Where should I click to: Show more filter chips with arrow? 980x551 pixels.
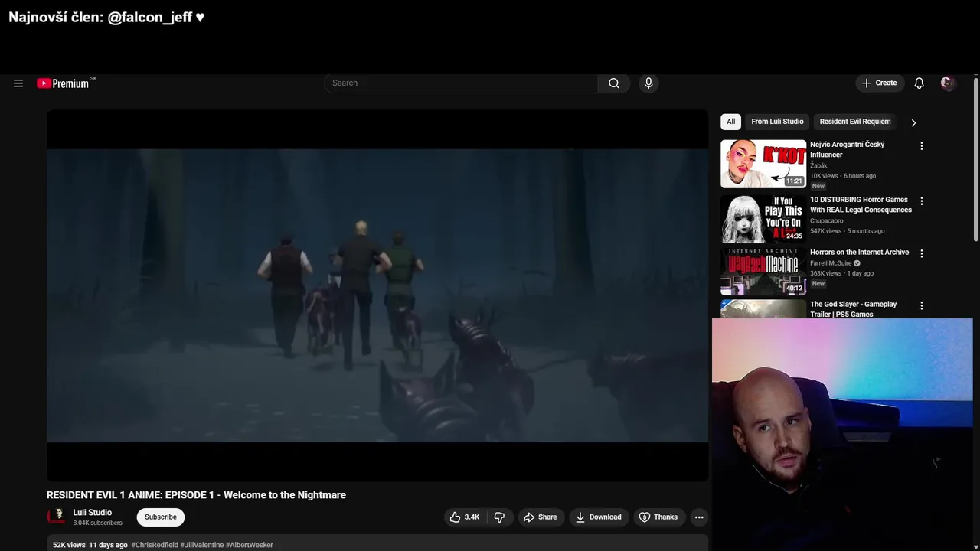point(913,122)
